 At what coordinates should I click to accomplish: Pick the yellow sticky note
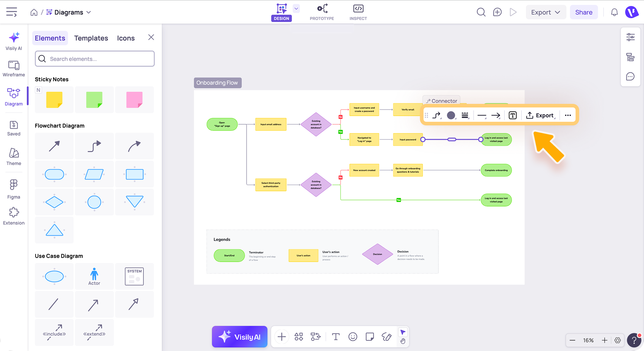tap(54, 100)
